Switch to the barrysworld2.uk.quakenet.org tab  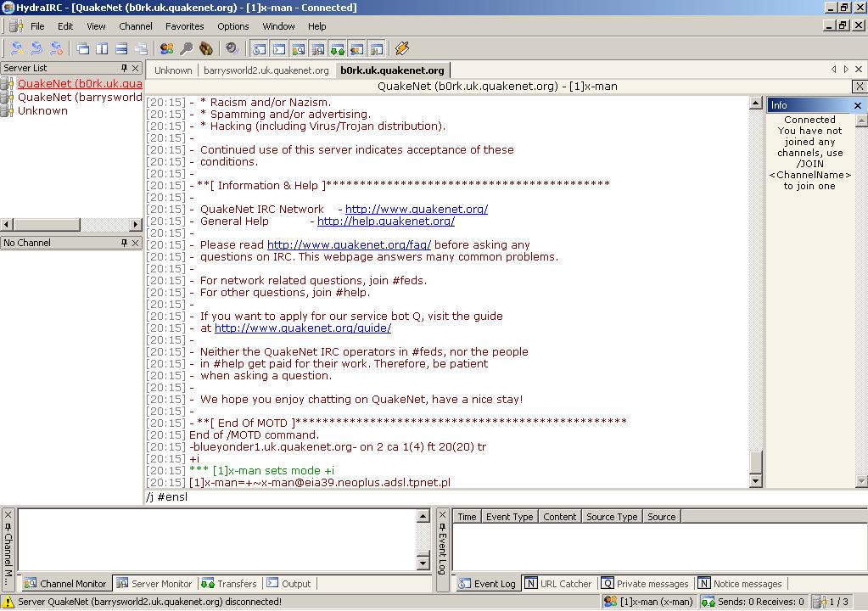coord(266,70)
